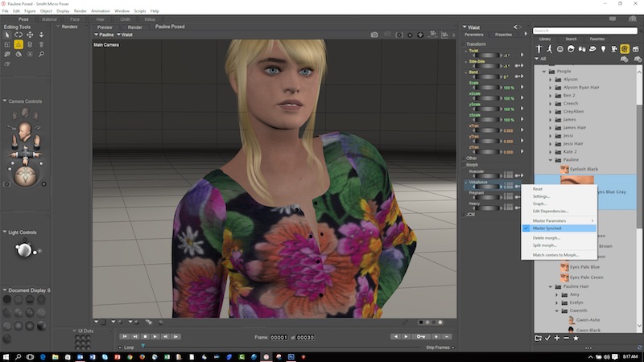Open the Hair library category icon
This screenshot has height=362, width=644.
tap(571, 49)
